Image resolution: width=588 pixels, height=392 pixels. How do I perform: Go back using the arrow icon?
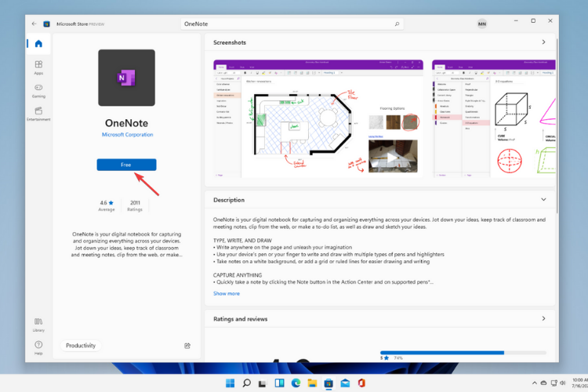pyautogui.click(x=34, y=24)
